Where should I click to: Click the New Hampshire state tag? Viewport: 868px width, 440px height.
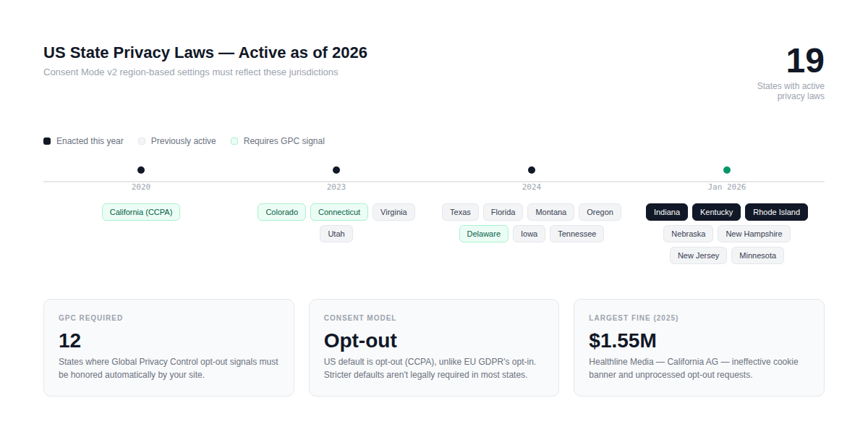coord(754,234)
